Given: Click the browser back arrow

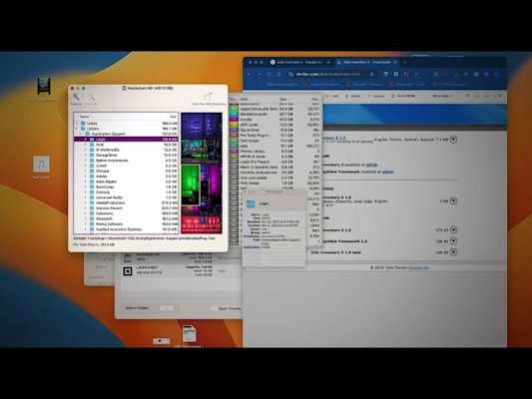Looking at the screenshot, I should (x=249, y=74).
